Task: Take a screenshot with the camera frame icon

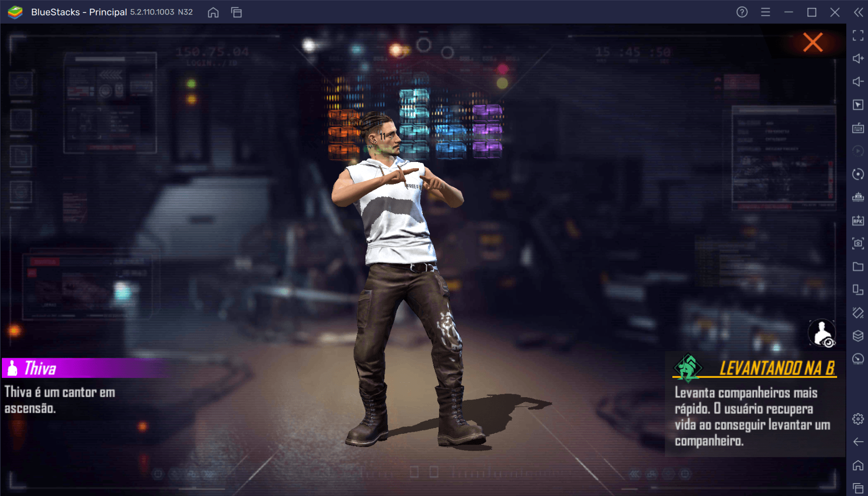Action: click(858, 243)
